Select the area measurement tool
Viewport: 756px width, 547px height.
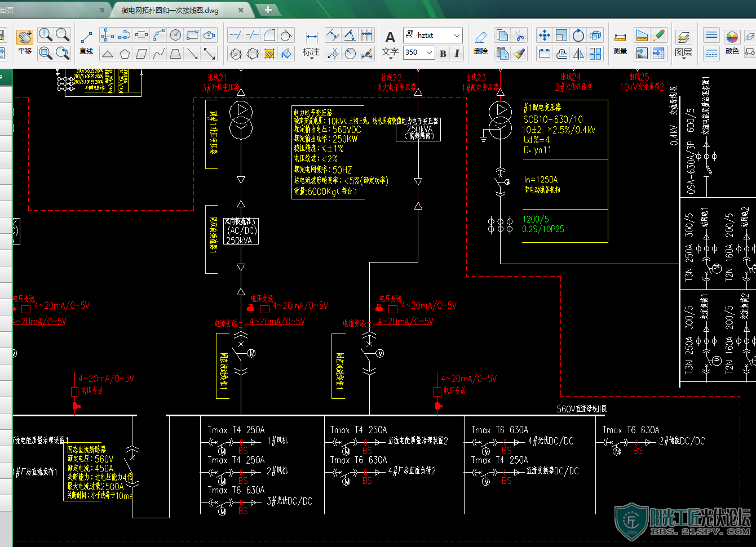click(642, 35)
